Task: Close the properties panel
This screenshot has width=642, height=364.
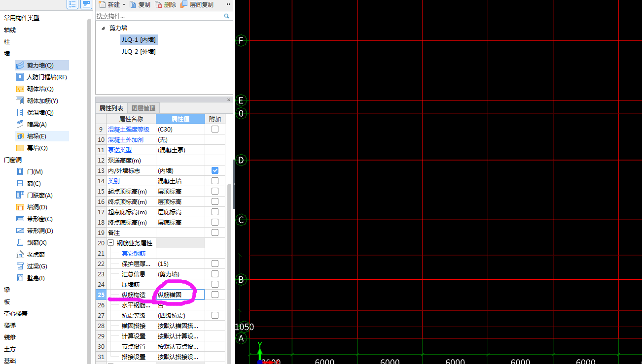Action: [229, 99]
